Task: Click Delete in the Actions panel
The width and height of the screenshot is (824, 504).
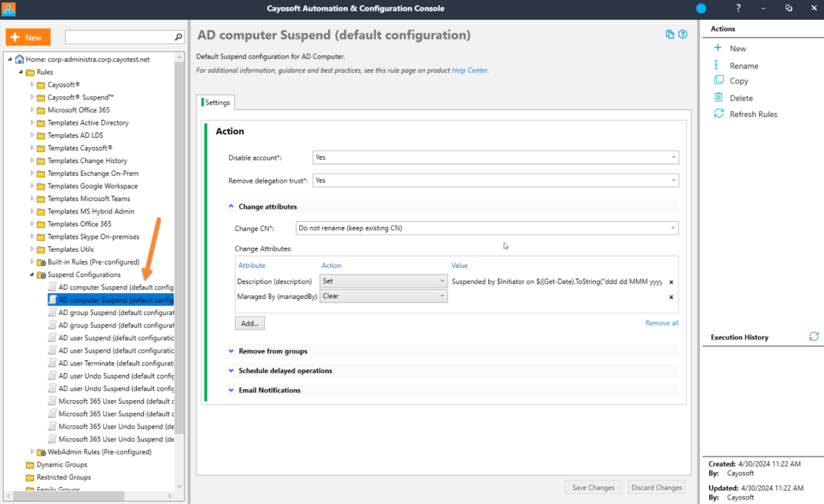Action: (741, 98)
